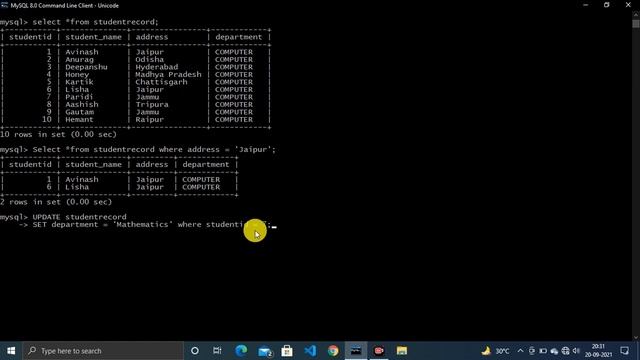Viewport: 640px width, 360px height.
Task: Close the MySQL Command Line Client
Action: pos(628,5)
